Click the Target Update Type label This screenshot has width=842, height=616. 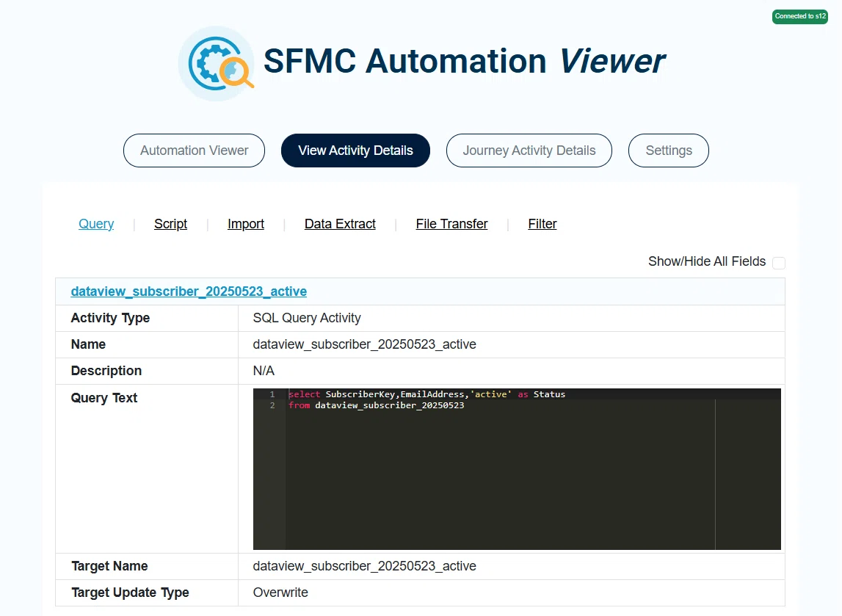(x=130, y=593)
